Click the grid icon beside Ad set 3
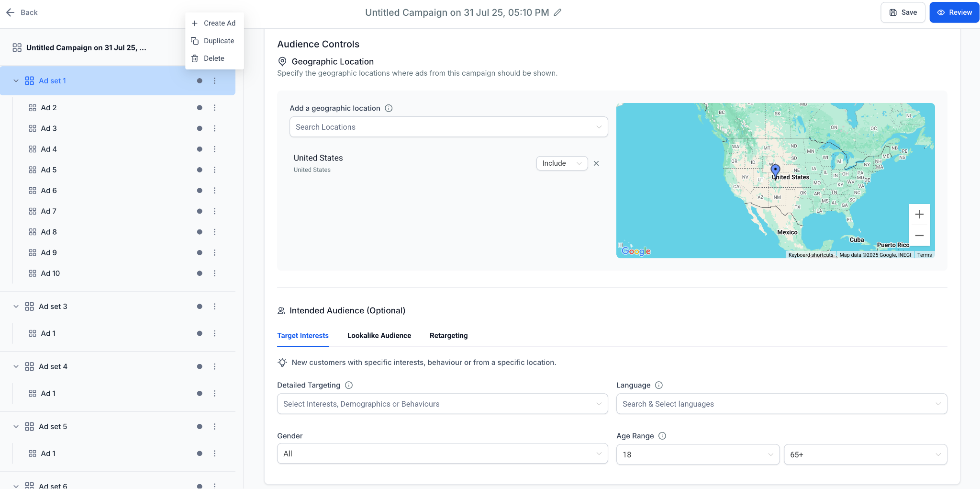Image resolution: width=980 pixels, height=489 pixels. click(x=29, y=306)
